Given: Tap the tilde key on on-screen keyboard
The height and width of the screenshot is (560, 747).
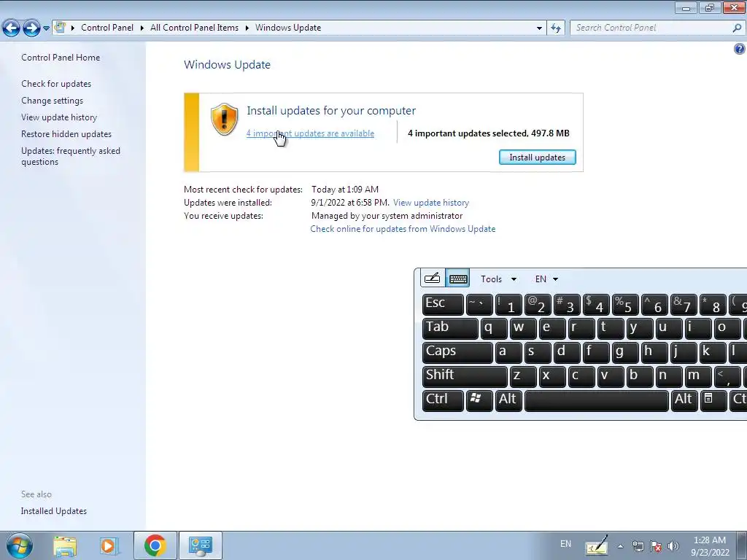Looking at the screenshot, I should pyautogui.click(x=479, y=304).
